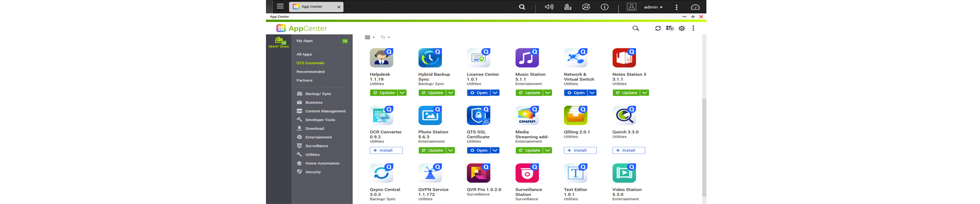Open the admin user menu

coord(652,7)
